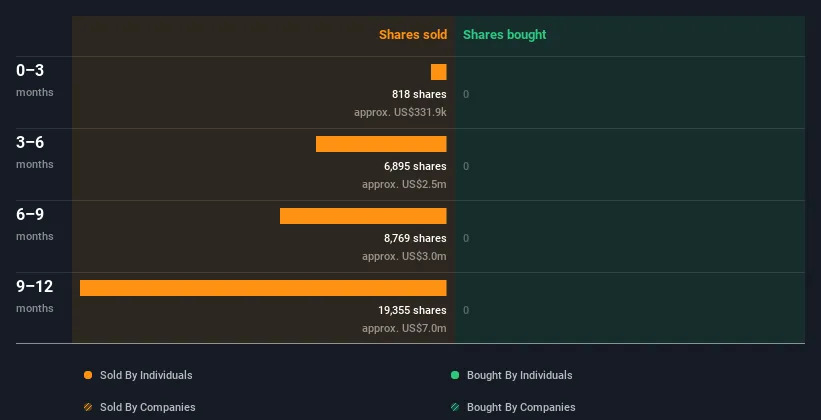
Task: Click the 3–6 months orange bar
Action: click(x=381, y=144)
